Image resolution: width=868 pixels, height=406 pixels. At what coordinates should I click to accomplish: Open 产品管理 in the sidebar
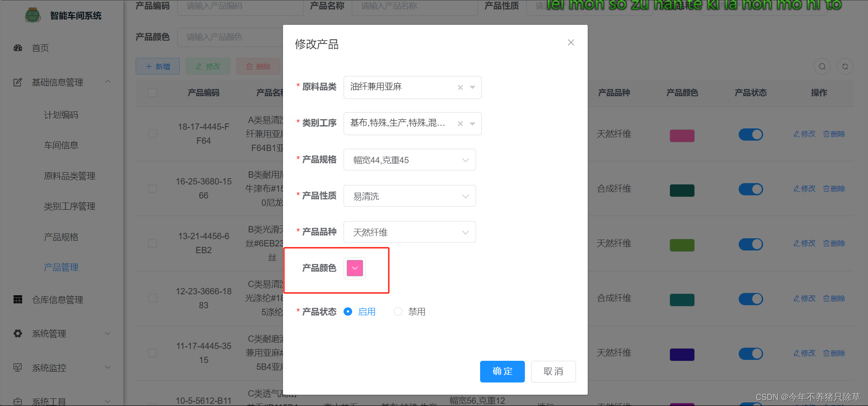click(61, 267)
